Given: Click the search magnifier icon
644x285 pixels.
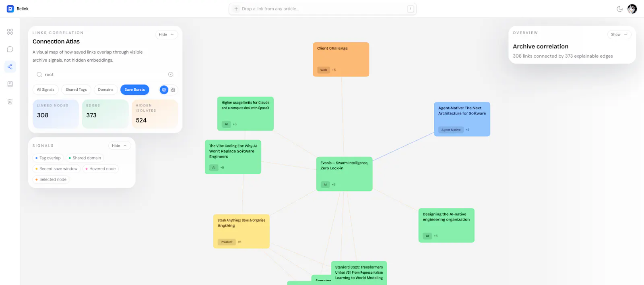Looking at the screenshot, I should pos(39,75).
